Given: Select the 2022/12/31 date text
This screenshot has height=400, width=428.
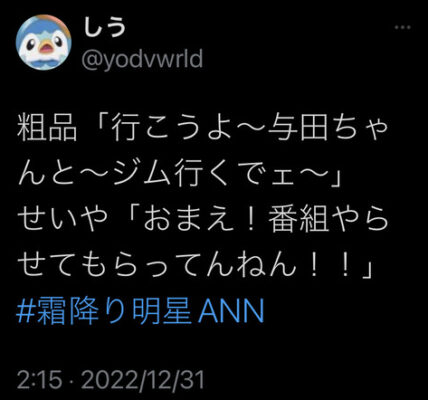Looking at the screenshot, I should coord(143,380).
